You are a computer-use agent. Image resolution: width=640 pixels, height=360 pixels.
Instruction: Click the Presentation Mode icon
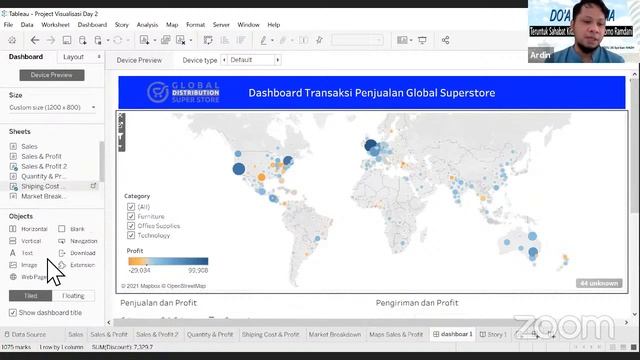[422, 40]
